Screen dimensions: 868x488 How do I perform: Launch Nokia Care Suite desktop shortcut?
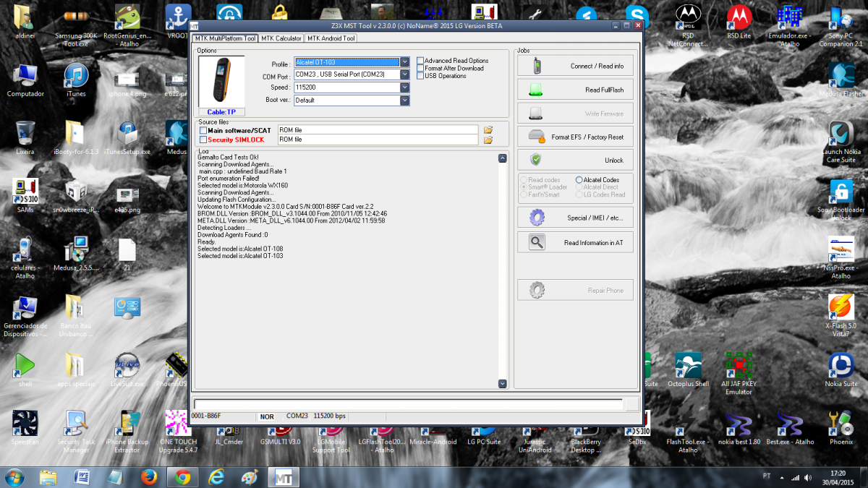tap(841, 142)
